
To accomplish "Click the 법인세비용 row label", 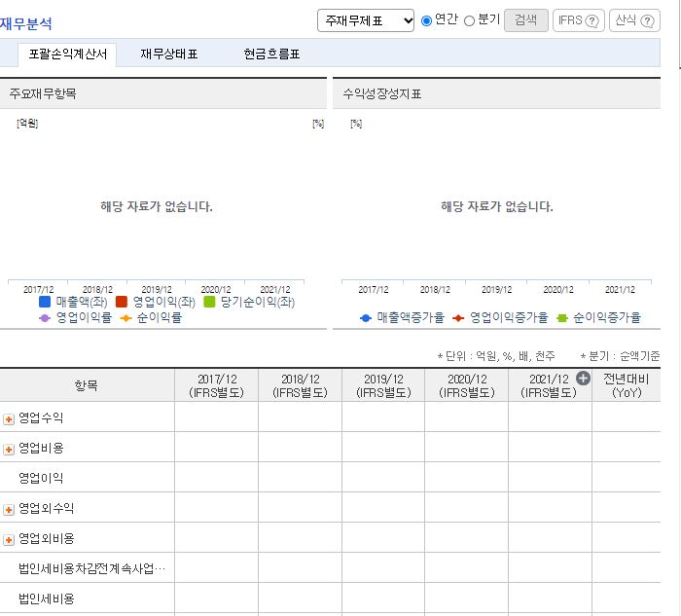I will 47,599.
